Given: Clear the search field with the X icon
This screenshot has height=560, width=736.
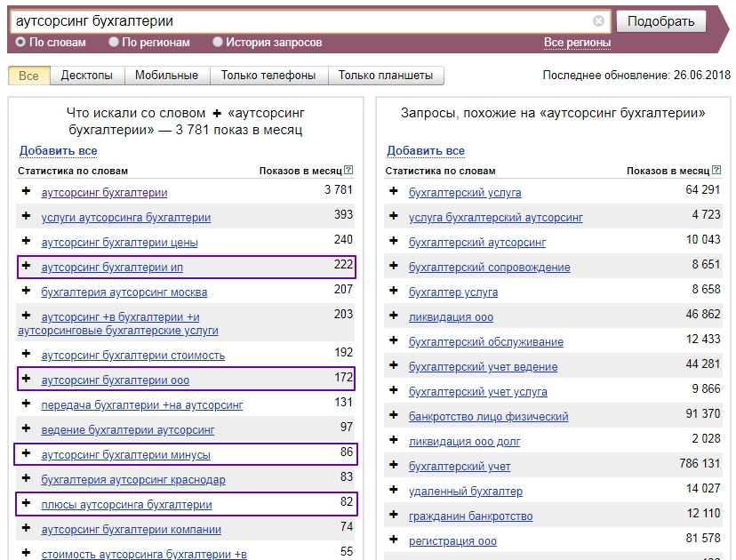Looking at the screenshot, I should click(x=598, y=20).
